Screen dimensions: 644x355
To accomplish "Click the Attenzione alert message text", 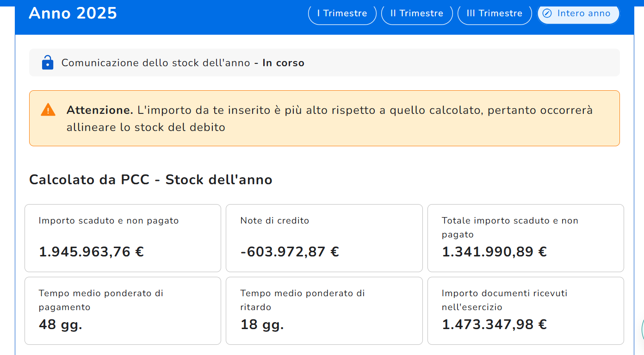I will [329, 118].
